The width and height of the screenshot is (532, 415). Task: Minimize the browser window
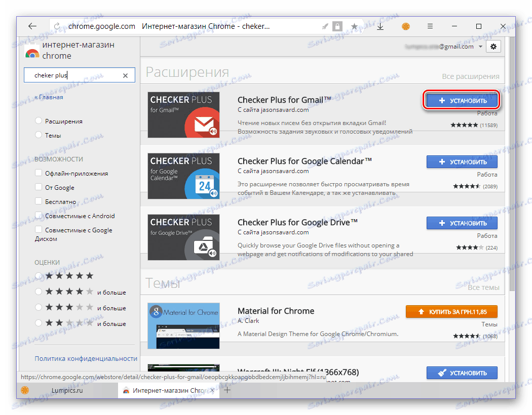pos(454,26)
